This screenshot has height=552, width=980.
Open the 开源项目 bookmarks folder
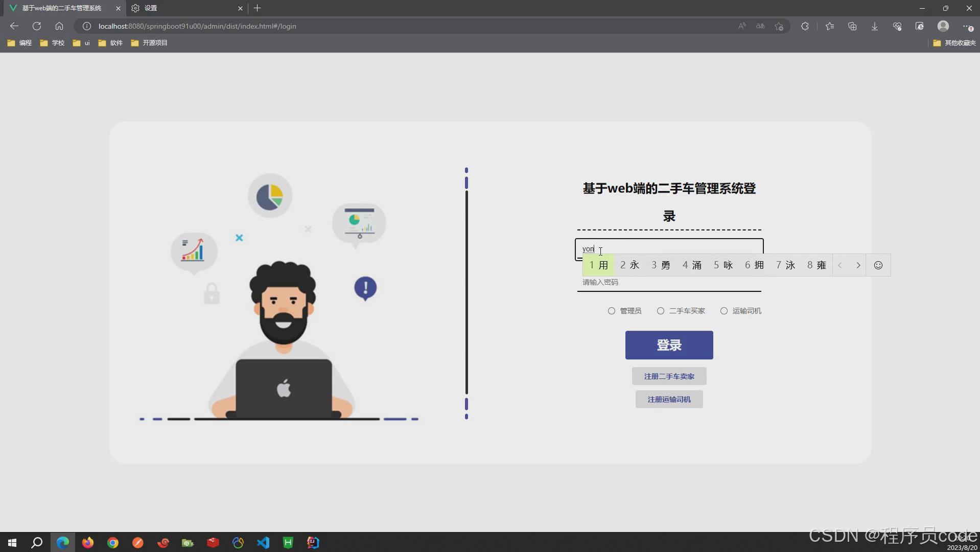tap(149, 43)
